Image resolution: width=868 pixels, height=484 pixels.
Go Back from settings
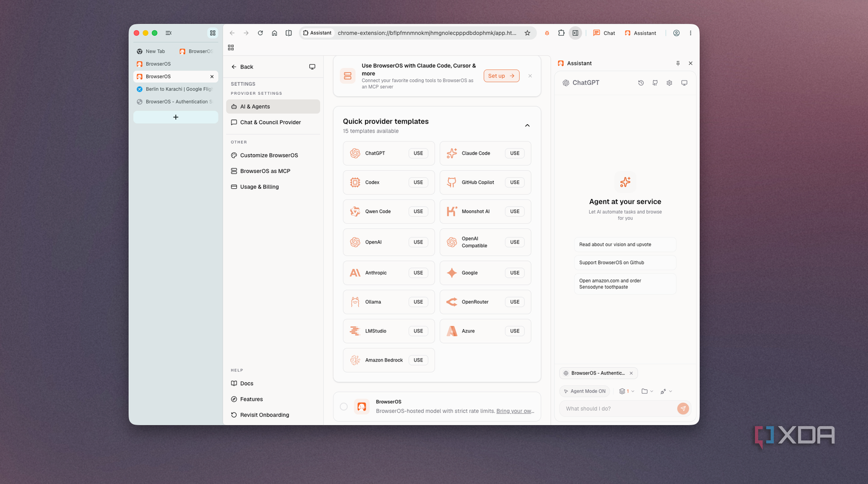[243, 67]
